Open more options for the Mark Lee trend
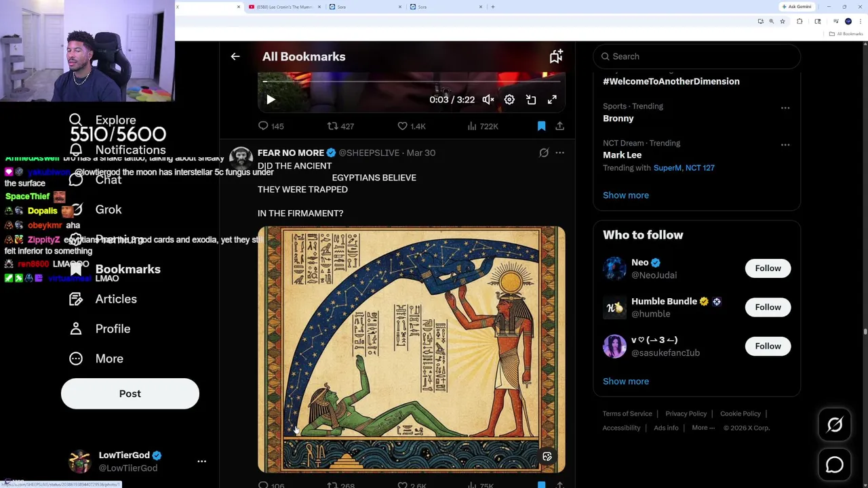 [x=785, y=144]
